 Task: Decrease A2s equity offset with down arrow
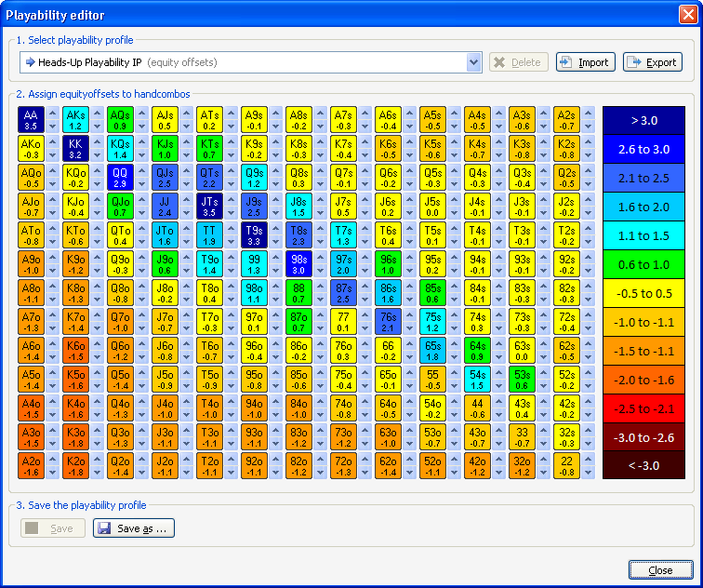(x=589, y=127)
